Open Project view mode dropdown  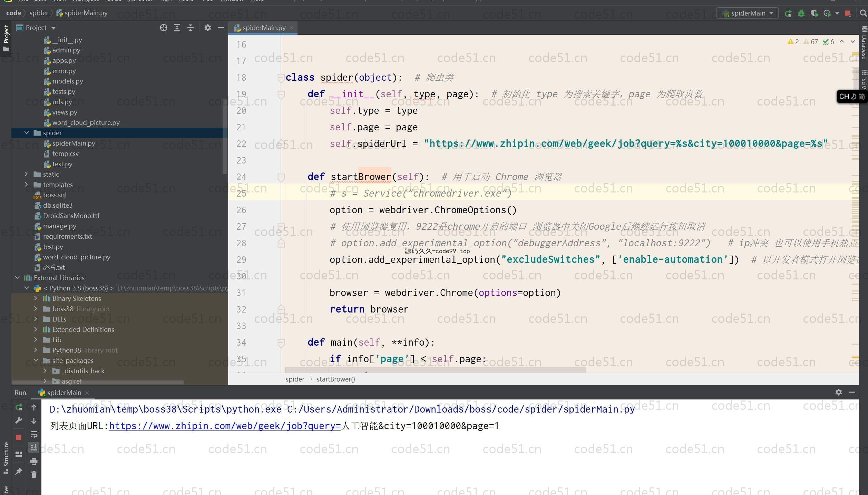53,28
